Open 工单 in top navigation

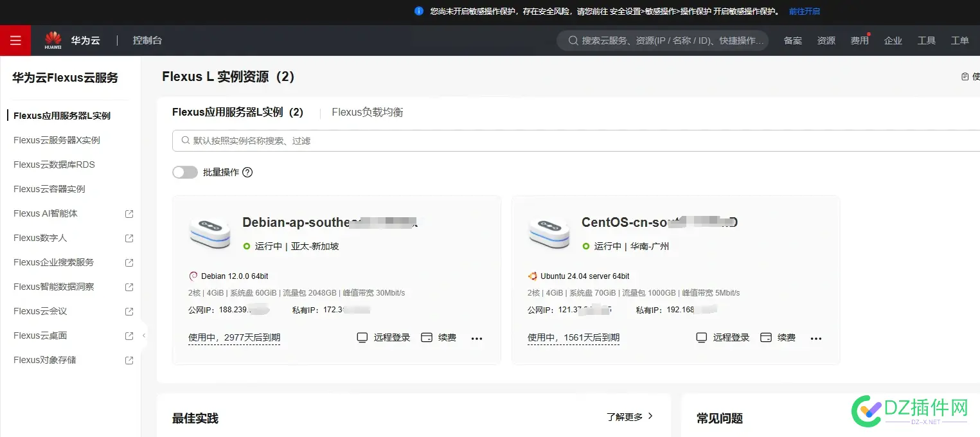(x=960, y=40)
